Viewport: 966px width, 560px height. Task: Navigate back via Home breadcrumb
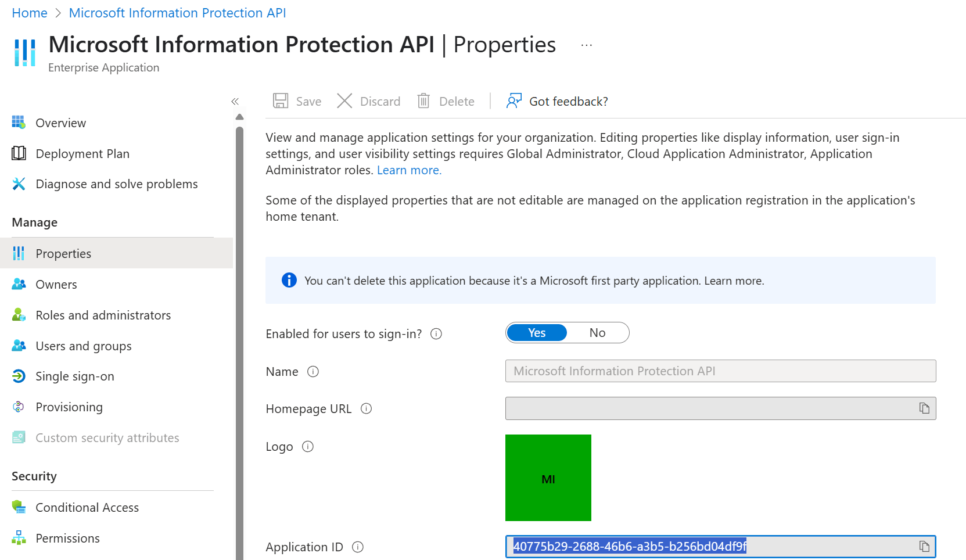point(29,12)
